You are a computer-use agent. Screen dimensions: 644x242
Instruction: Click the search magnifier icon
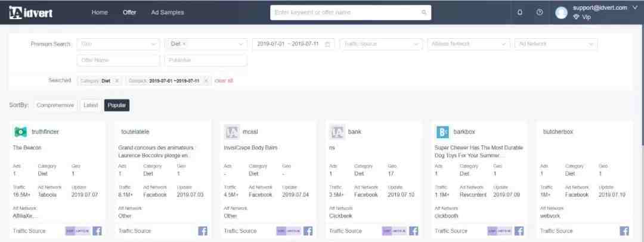424,13
